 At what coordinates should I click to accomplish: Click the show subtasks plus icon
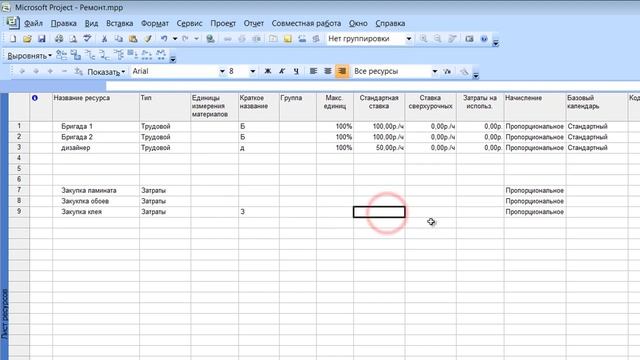click(x=50, y=71)
